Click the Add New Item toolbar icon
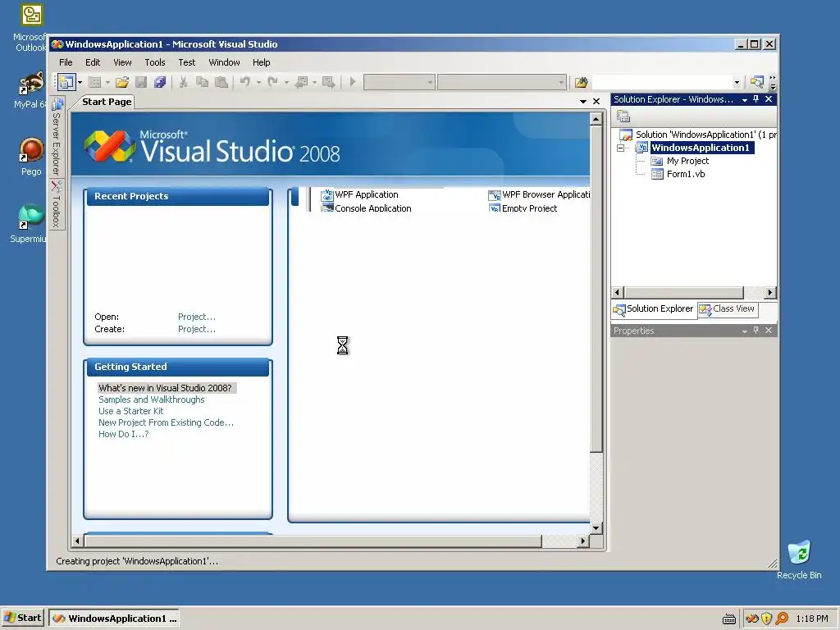The width and height of the screenshot is (840, 630). coord(95,82)
